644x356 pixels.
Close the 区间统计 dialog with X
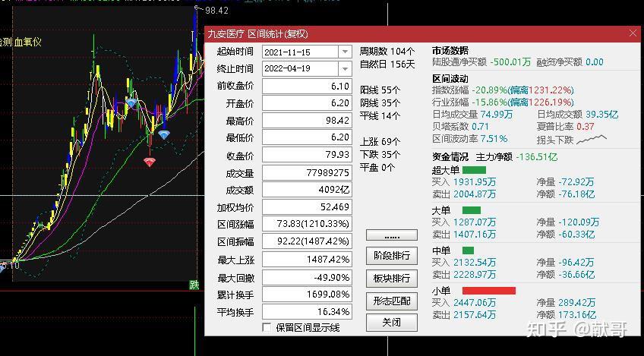pyautogui.click(x=633, y=33)
